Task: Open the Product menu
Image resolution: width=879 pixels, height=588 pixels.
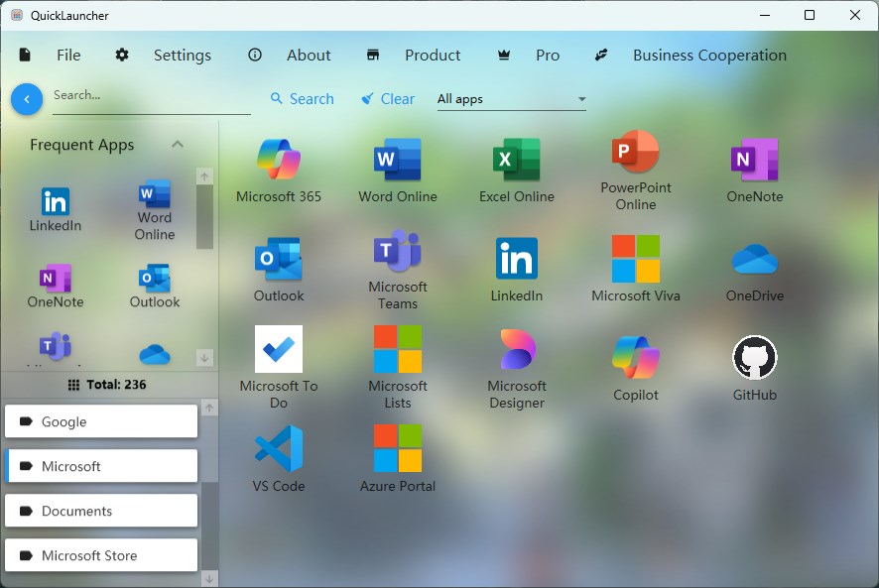Action: pyautogui.click(x=413, y=55)
